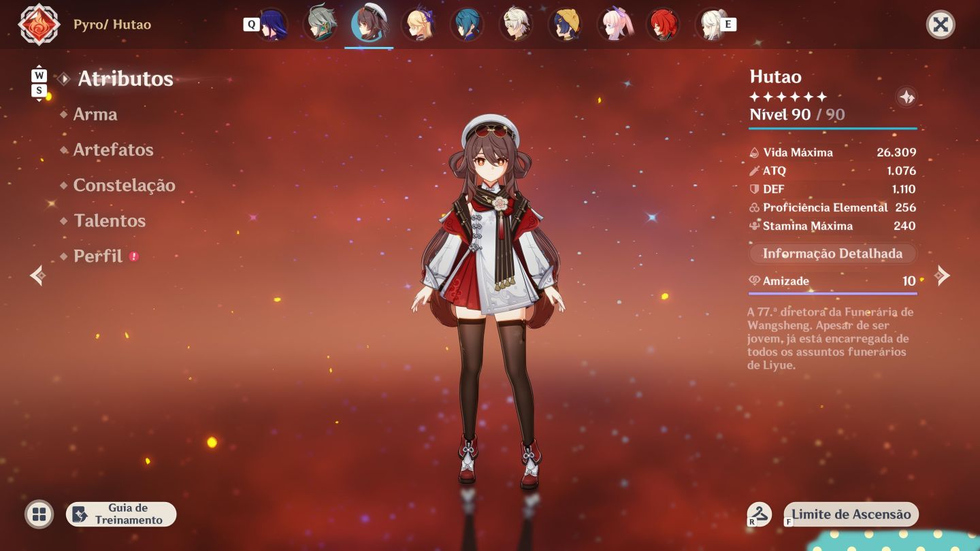Click the DEF stat row
Screen dimensions: 980x551
click(x=832, y=189)
